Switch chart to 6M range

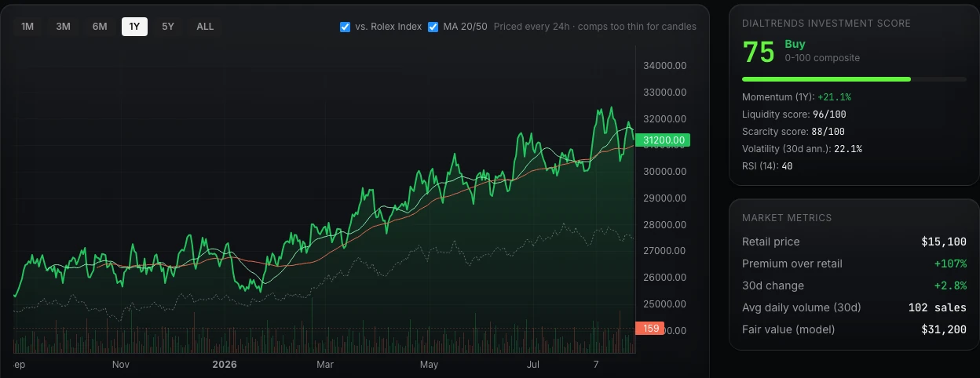click(x=100, y=27)
